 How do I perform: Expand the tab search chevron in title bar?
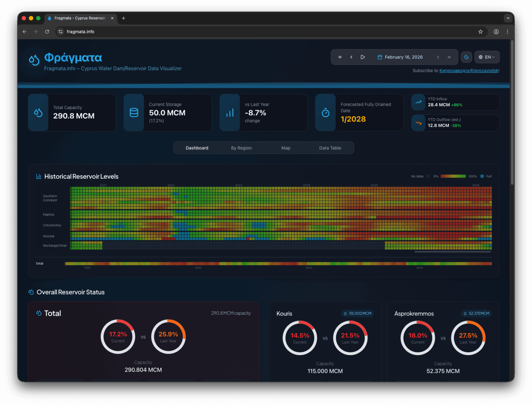508,18
